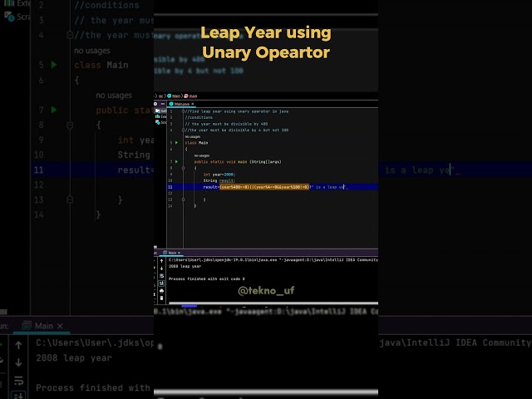Select External Libraries in the project tree

click(x=160, y=116)
